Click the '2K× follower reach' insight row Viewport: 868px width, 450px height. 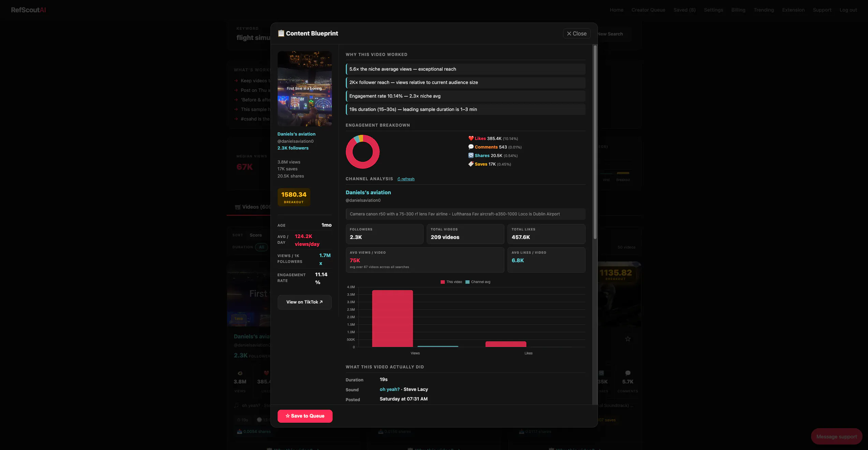(466, 82)
